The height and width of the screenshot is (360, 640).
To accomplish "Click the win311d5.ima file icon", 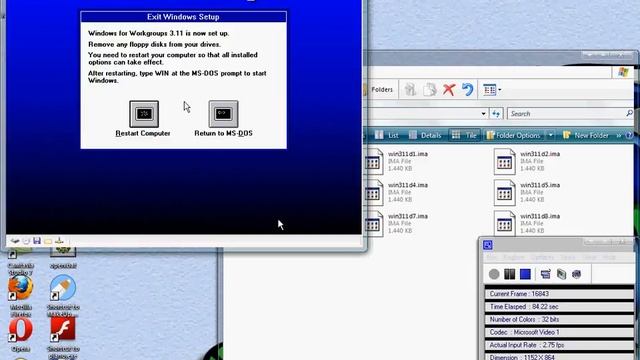I will [504, 193].
